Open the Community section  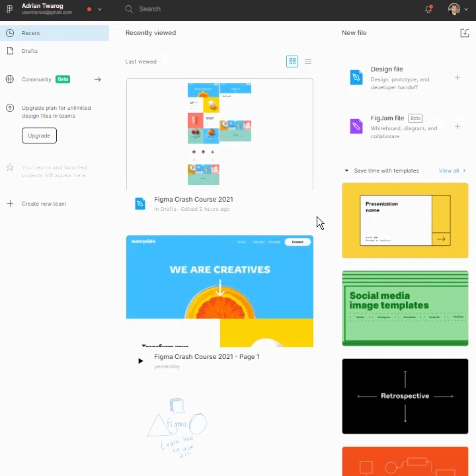36,79
